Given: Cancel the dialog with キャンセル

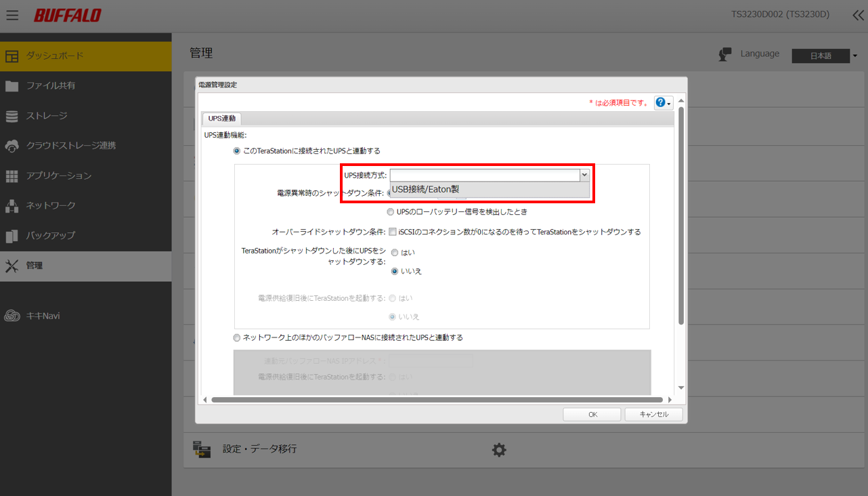Looking at the screenshot, I should (x=653, y=414).
